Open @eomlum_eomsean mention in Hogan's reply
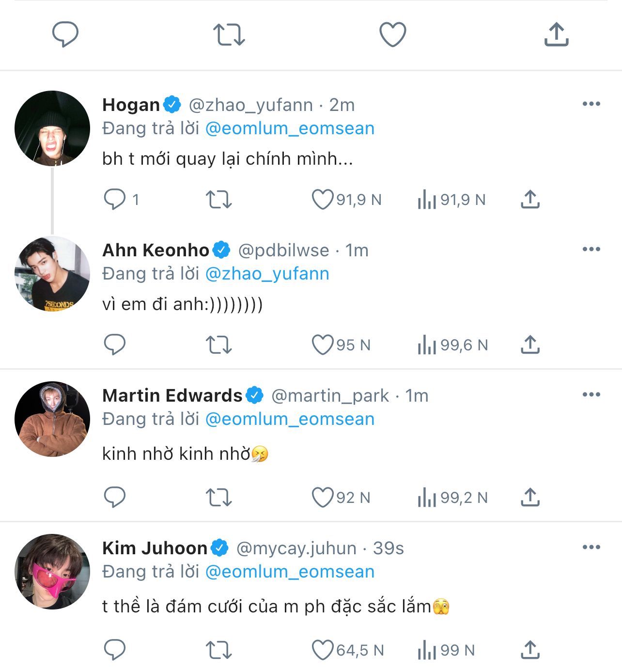The image size is (622, 672). click(x=290, y=128)
